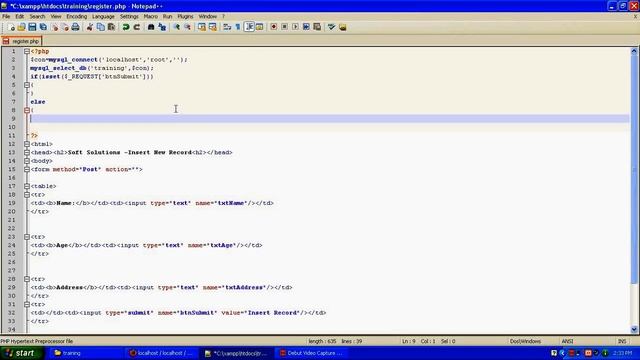Collapse the <html> fold at line 12

click(27, 144)
